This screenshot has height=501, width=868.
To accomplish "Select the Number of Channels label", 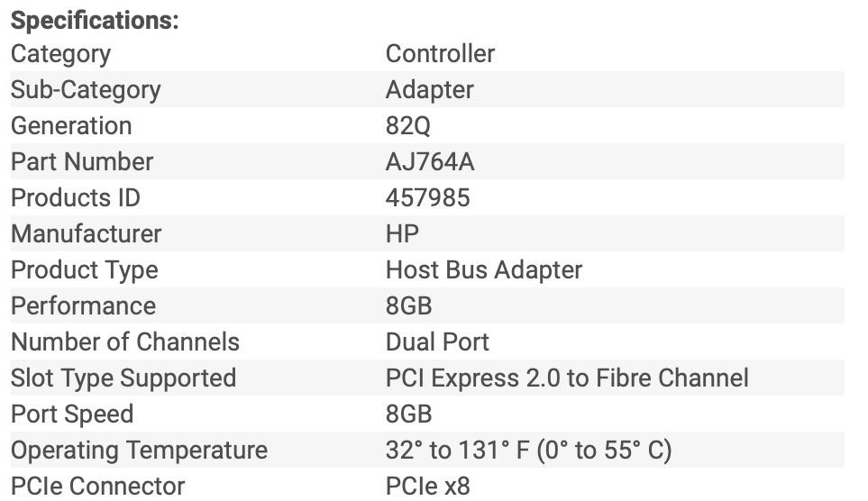I will pos(125,342).
